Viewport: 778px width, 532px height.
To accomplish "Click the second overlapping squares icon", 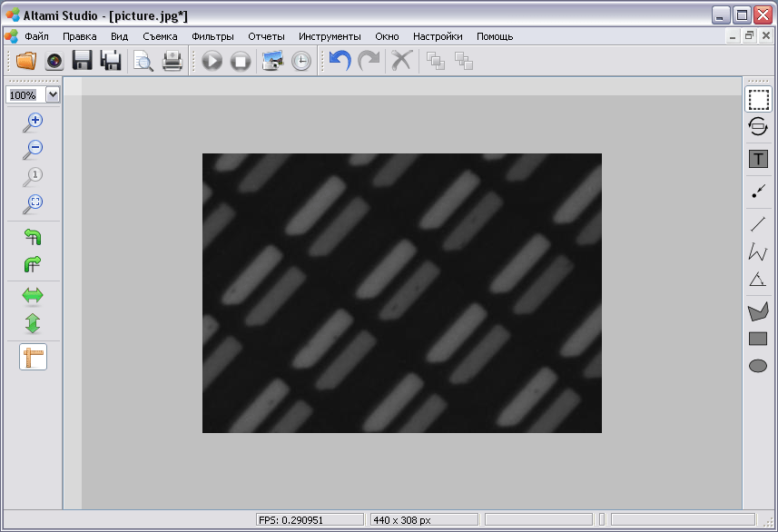I will pos(464,61).
